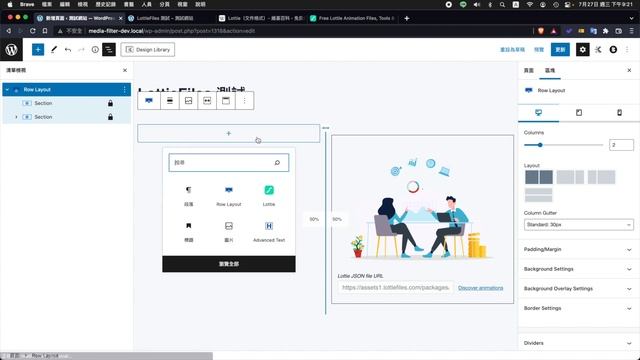Image resolution: width=640 pixels, height=360 pixels.
Task: Insert the Advanced Text block
Action: (x=269, y=232)
